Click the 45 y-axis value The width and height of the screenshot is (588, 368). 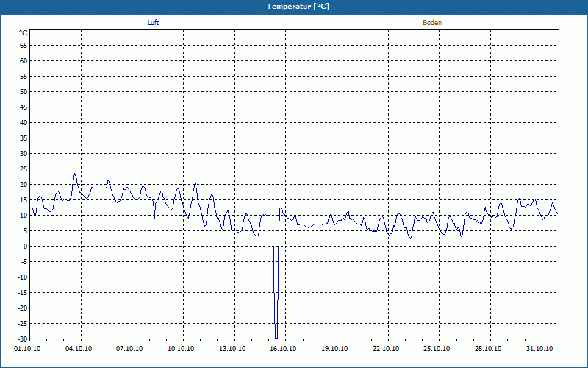coord(24,107)
